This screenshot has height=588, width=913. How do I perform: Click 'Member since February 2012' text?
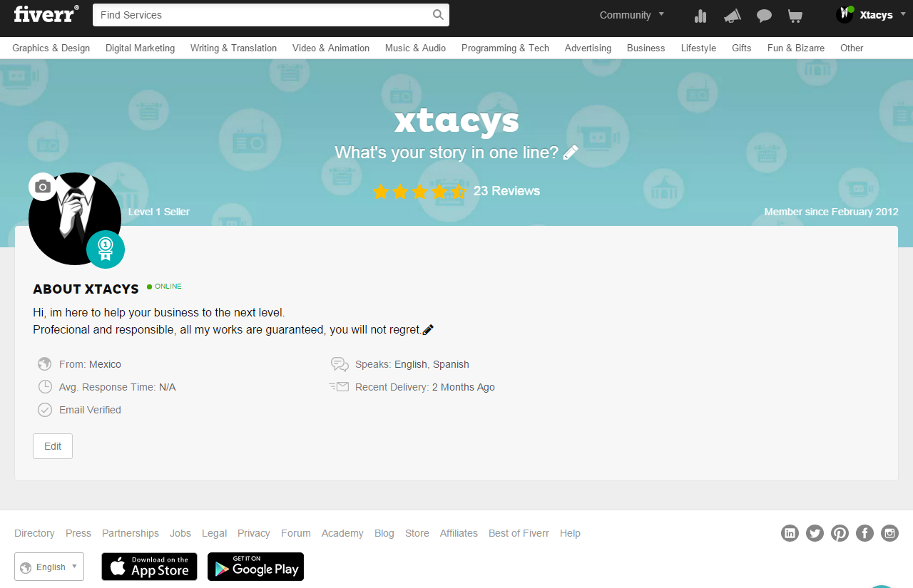coord(831,212)
